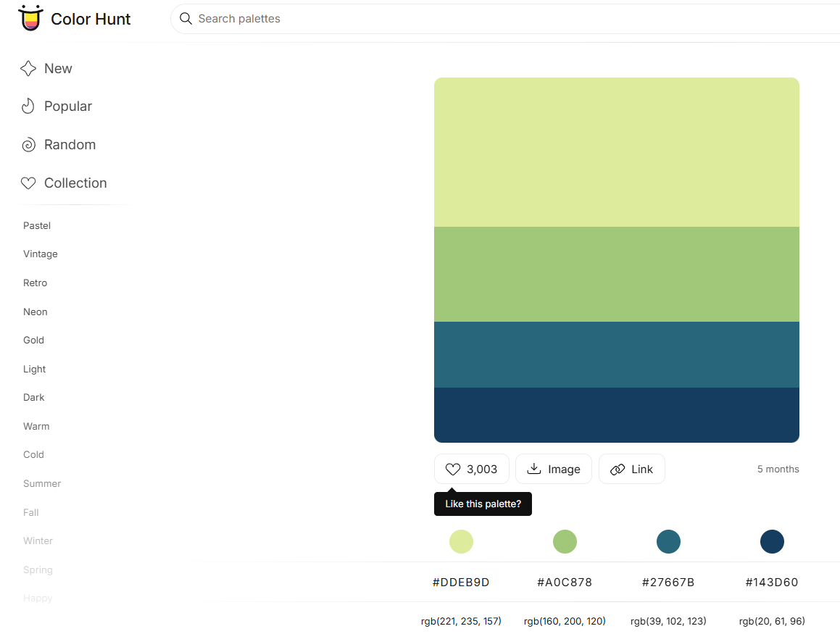This screenshot has height=634, width=840.
Task: Filter by the Gold tag
Action: tap(33, 340)
